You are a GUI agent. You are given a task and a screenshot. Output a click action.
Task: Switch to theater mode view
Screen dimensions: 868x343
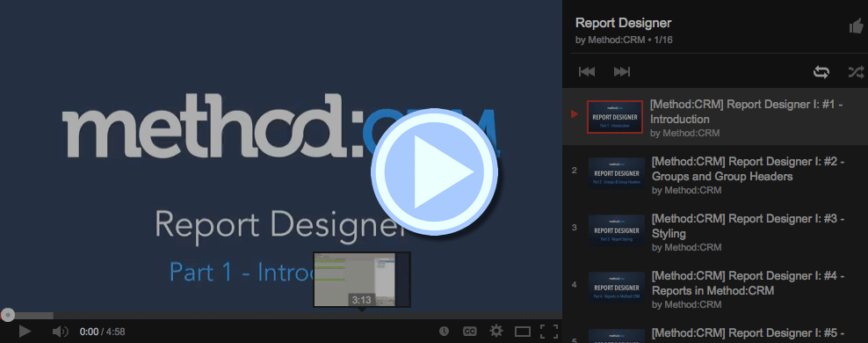(523, 332)
